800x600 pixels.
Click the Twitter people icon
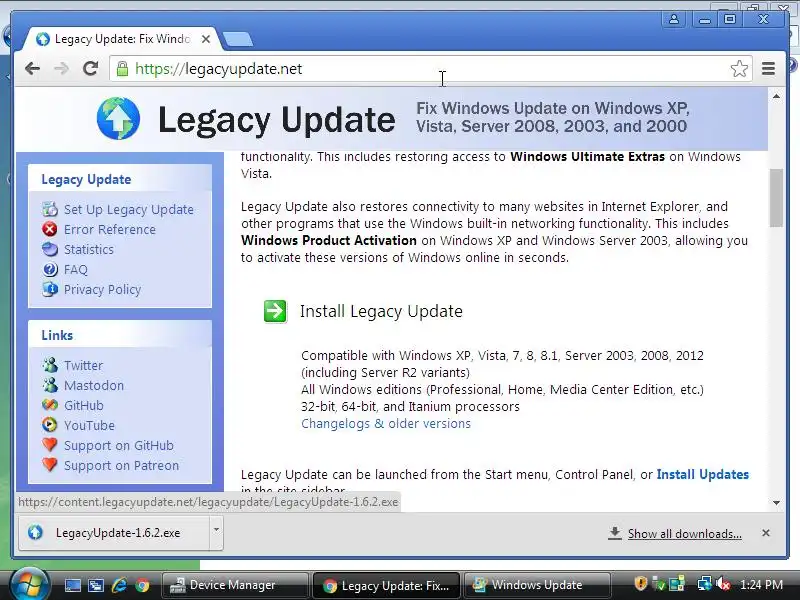49,365
